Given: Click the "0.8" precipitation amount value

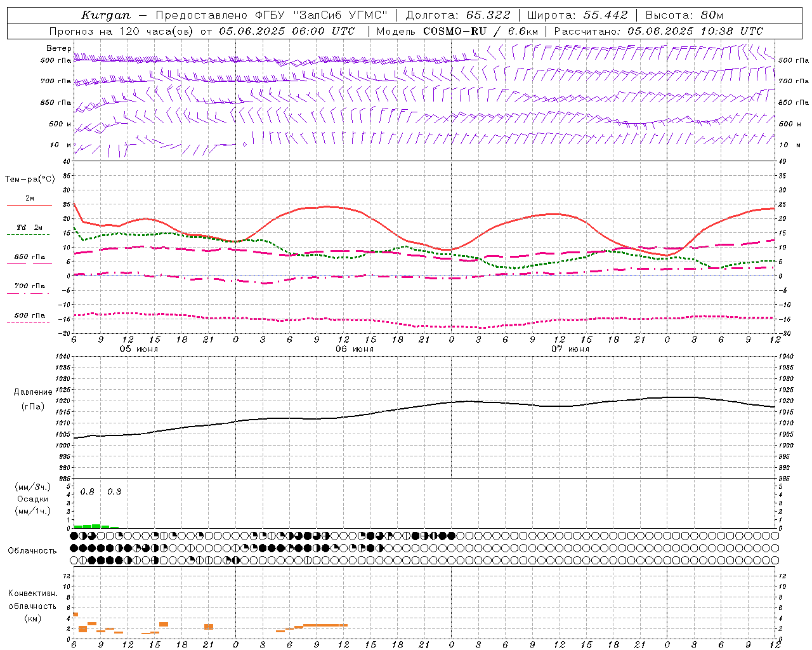Looking at the screenshot, I should coord(88,492).
